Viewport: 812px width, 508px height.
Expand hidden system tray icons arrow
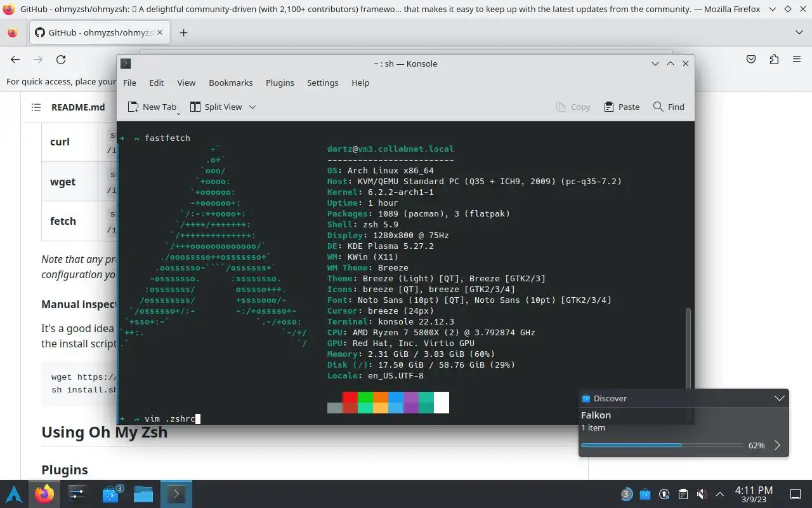click(720, 494)
